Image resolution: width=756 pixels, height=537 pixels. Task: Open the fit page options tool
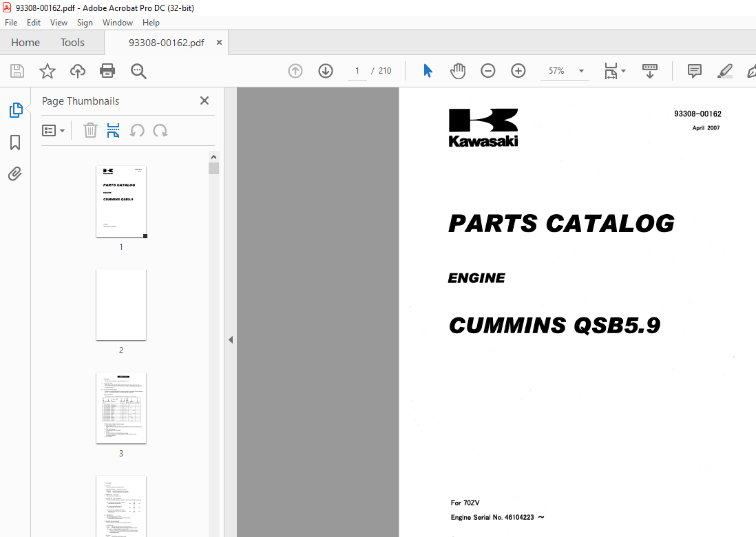[615, 71]
